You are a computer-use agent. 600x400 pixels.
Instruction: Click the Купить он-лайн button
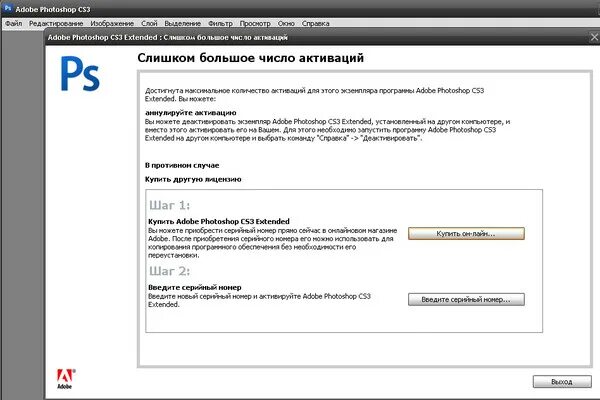click(466, 233)
